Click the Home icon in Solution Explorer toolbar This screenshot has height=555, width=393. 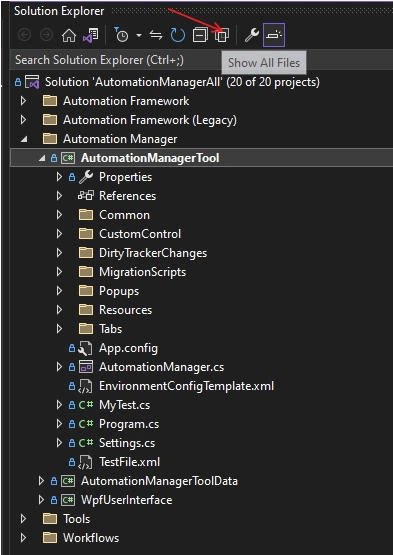(x=69, y=35)
